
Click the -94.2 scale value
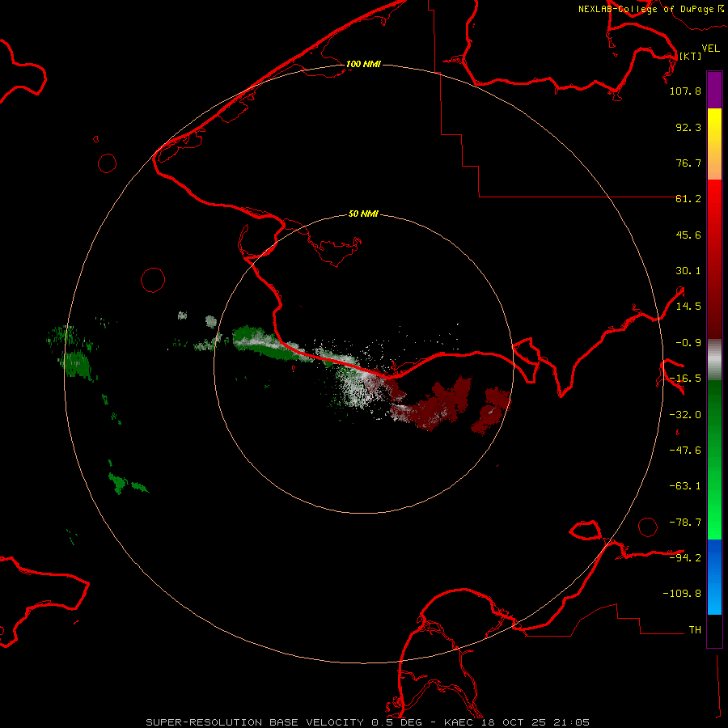click(685, 557)
